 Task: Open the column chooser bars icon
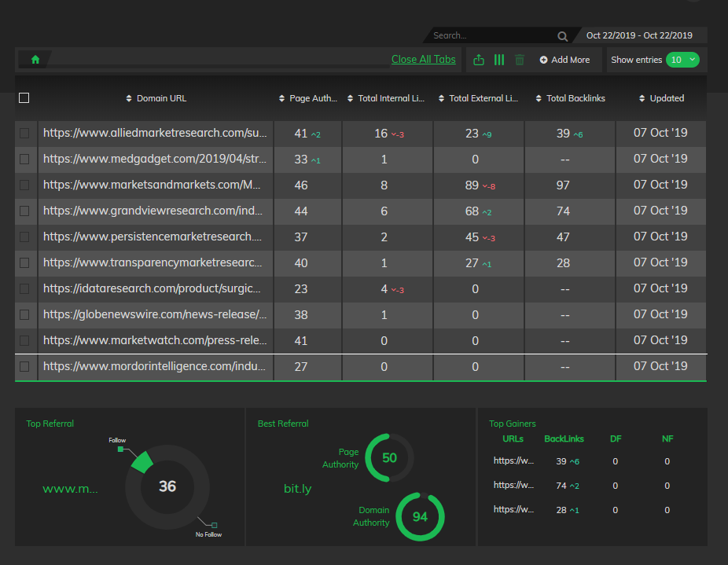(x=499, y=60)
